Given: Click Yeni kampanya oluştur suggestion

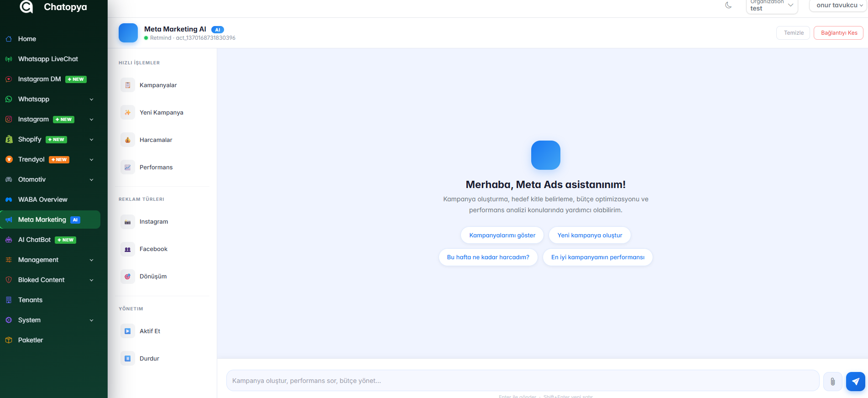Looking at the screenshot, I should coord(590,236).
